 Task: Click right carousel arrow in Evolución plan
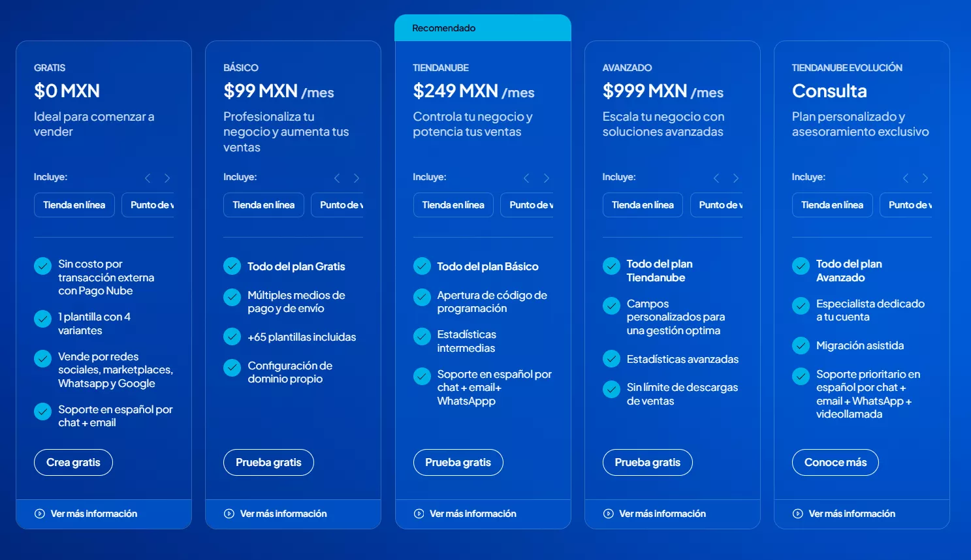925,178
